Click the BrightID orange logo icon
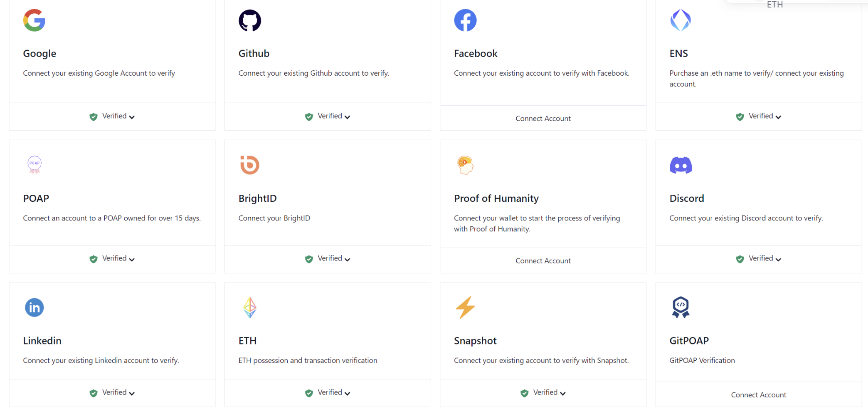868x409 pixels. [250, 165]
